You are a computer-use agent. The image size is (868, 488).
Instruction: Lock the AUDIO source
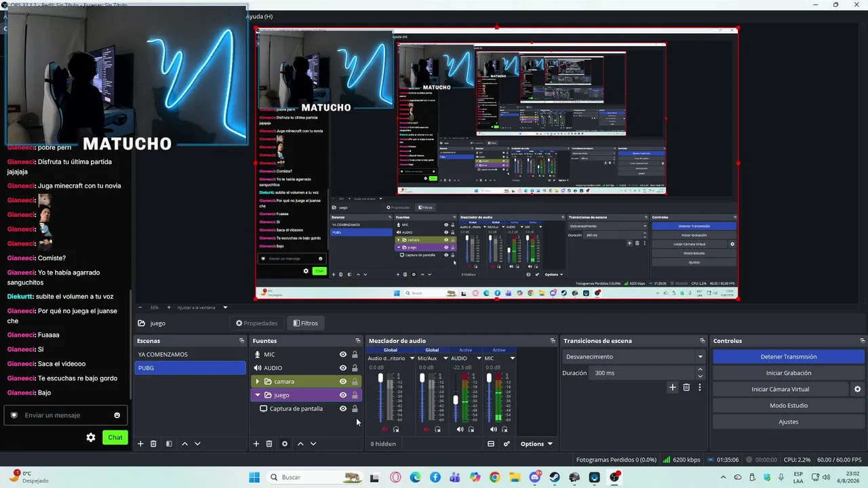point(355,368)
